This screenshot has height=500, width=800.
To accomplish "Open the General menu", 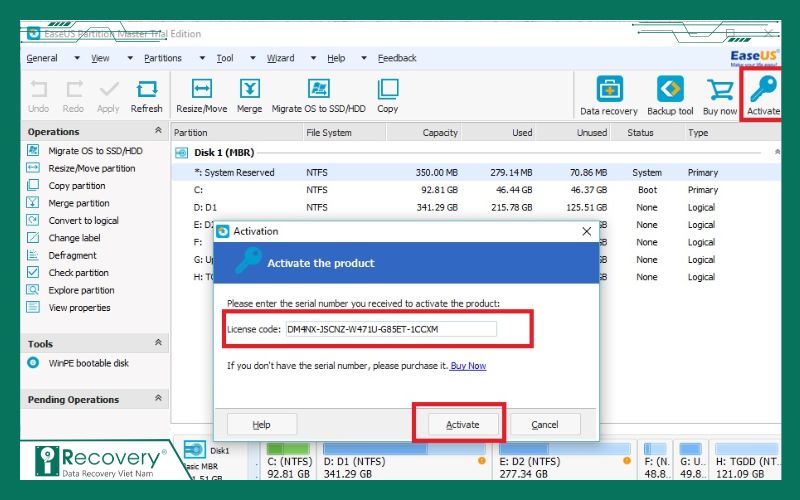I will [42, 58].
